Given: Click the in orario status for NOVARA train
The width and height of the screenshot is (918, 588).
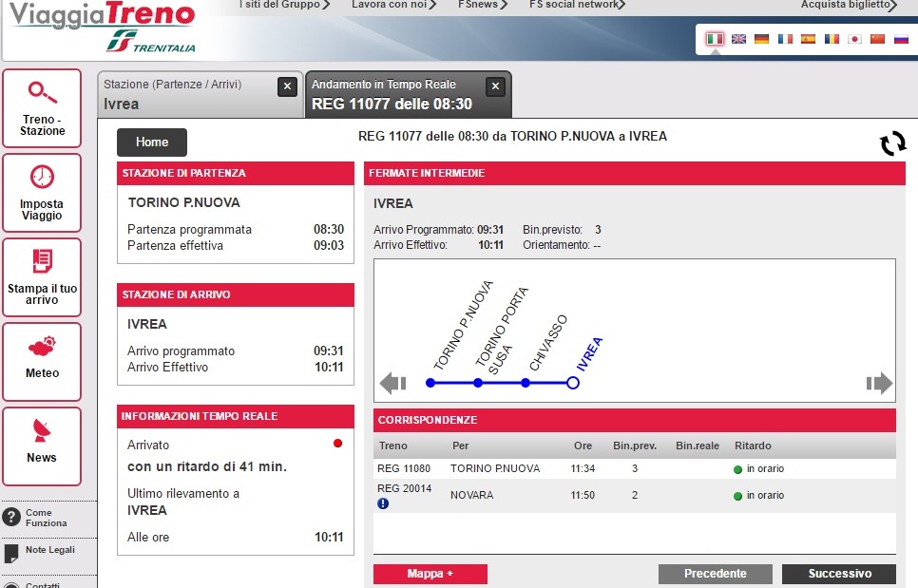Looking at the screenshot, I should point(758,496).
